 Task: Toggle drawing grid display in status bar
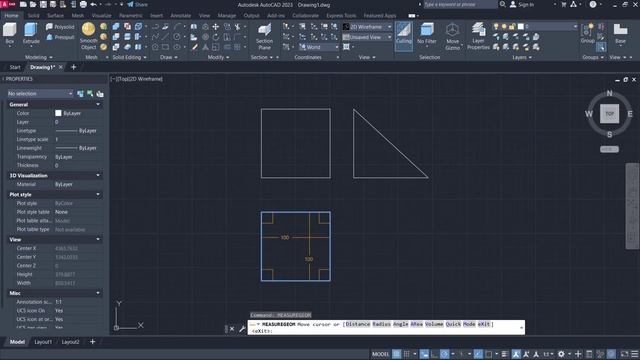(396, 354)
